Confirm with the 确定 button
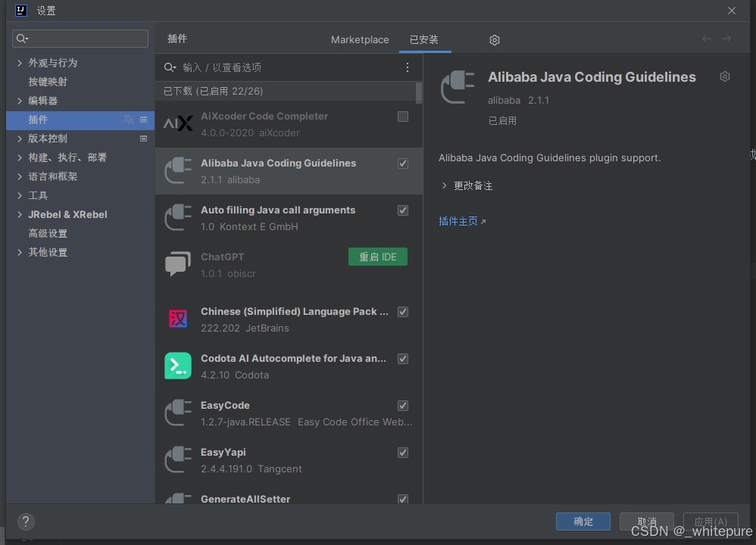The height and width of the screenshot is (545, 756). pyautogui.click(x=583, y=522)
